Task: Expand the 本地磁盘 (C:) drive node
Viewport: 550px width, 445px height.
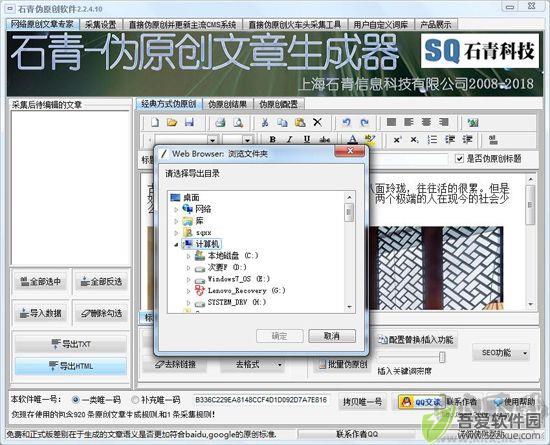Action: click(x=188, y=256)
